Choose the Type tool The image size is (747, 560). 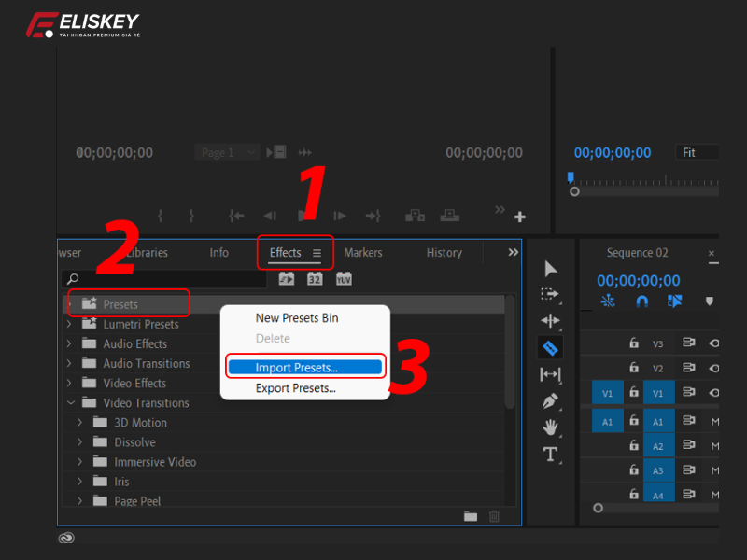(x=550, y=455)
